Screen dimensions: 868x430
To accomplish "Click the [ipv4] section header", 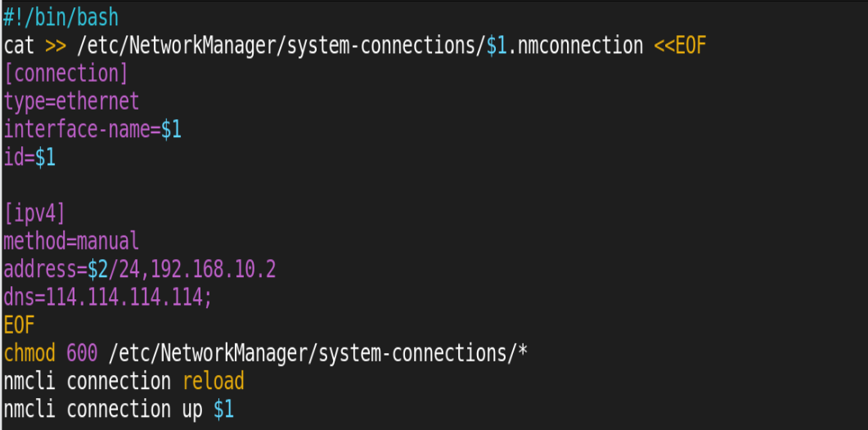I will coord(34,213).
